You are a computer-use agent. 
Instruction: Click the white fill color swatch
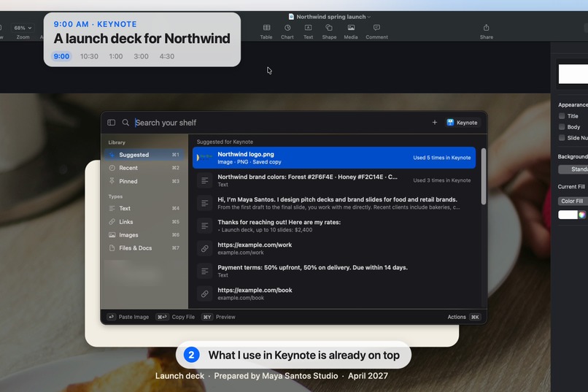(568, 215)
